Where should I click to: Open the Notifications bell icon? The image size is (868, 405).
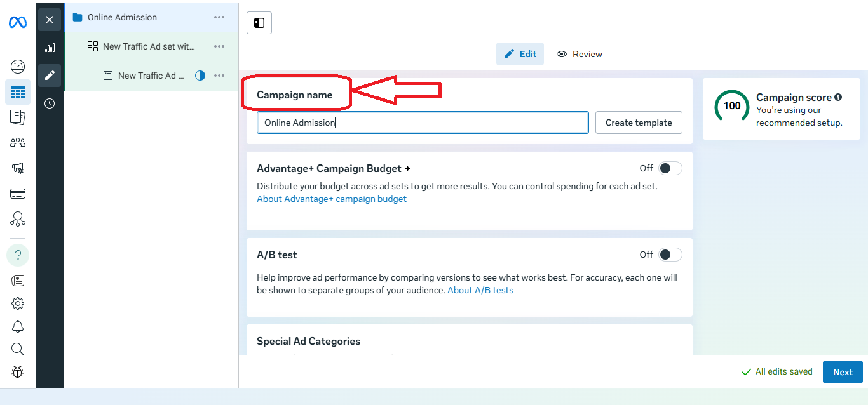(x=18, y=326)
